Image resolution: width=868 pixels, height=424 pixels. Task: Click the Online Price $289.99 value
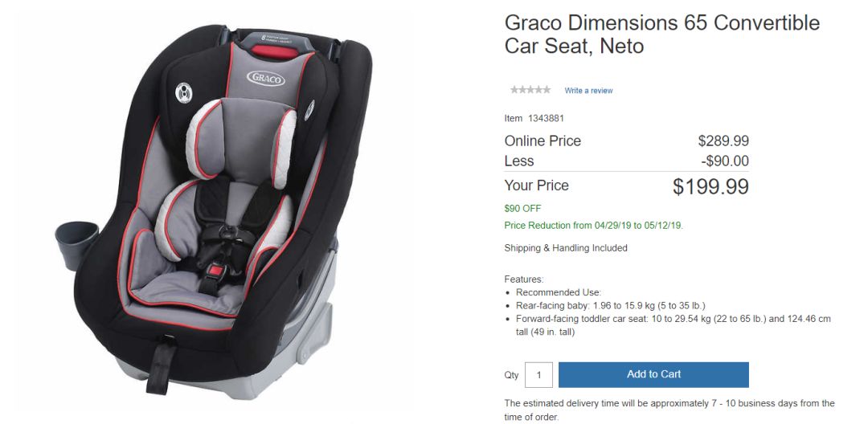coord(723,141)
